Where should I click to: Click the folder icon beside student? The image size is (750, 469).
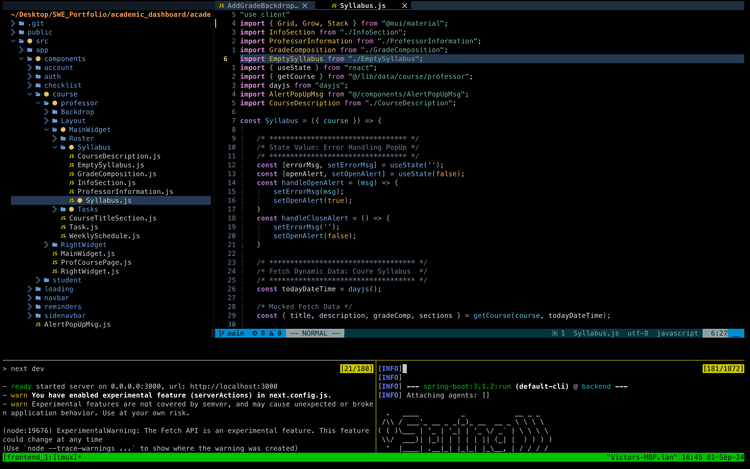click(x=46, y=280)
